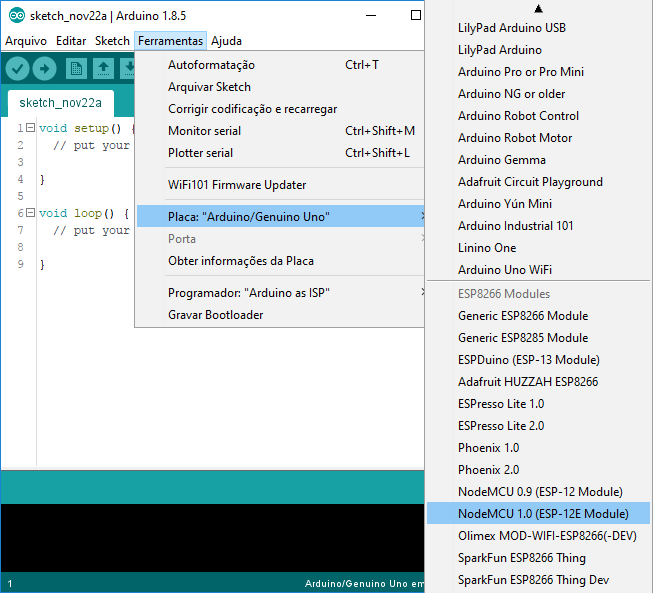Viewport: 653px width, 593px height.
Task: Open the Arquivo menu
Action: 26,41
